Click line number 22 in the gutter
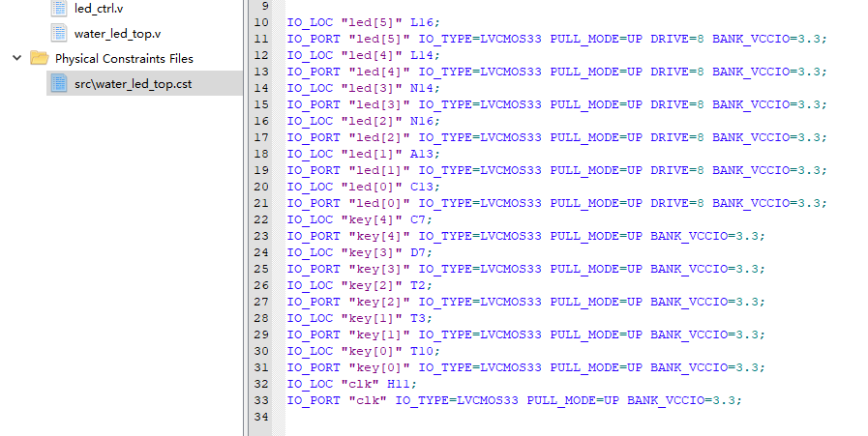The image size is (868, 436). click(x=261, y=219)
